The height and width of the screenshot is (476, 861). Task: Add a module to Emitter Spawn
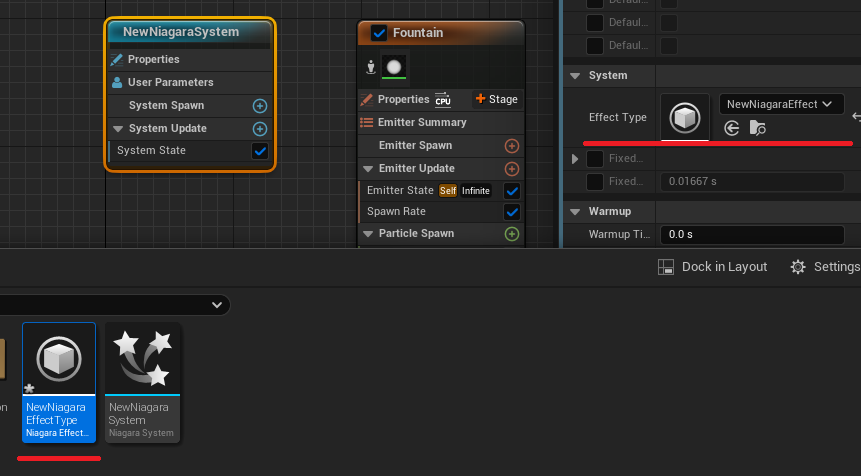coord(512,145)
